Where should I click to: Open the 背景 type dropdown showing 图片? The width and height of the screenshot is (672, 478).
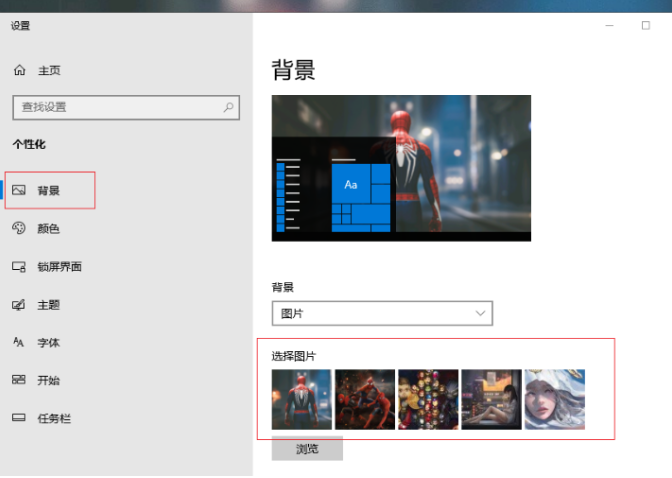point(382,313)
